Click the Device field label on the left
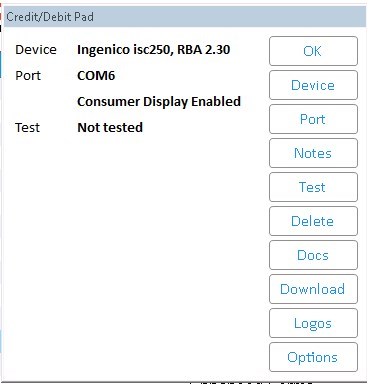The image size is (375, 384). coord(36,50)
